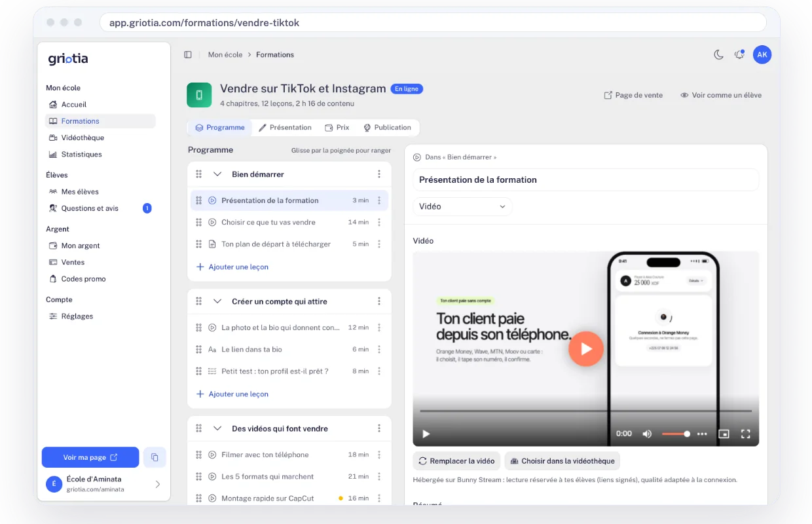This screenshot has height=524, width=812.
Task: Grab handle of Bien démarrer chapter
Action: point(198,174)
